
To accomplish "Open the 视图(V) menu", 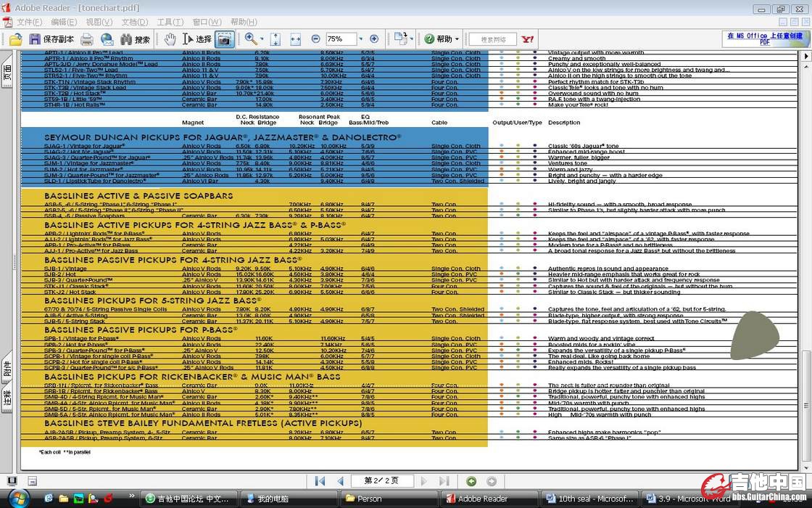I will pyautogui.click(x=99, y=22).
